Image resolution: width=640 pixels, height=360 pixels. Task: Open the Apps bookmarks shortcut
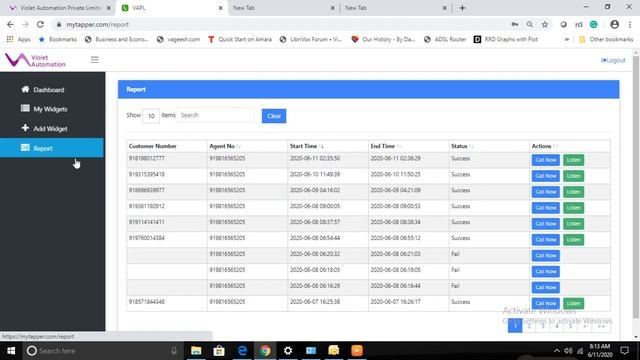point(19,39)
